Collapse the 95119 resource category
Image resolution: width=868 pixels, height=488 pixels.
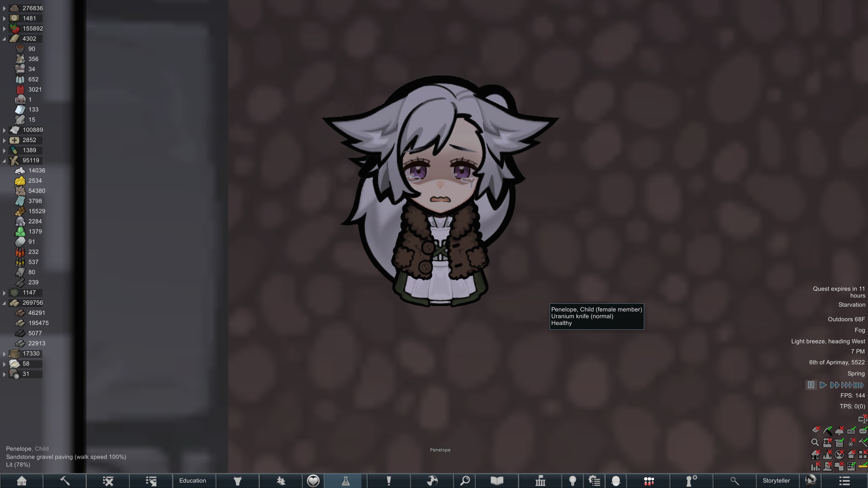click(x=4, y=161)
